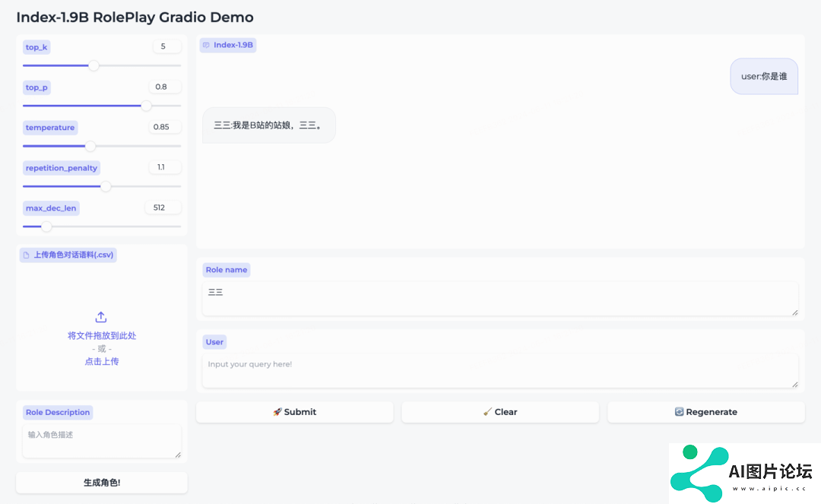Adjust the temperature slider handle

[x=90, y=146]
